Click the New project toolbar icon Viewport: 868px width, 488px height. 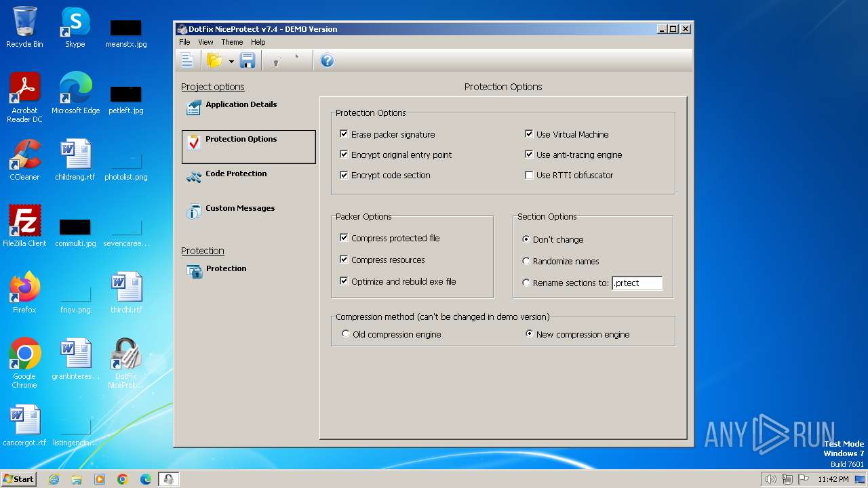(x=187, y=60)
